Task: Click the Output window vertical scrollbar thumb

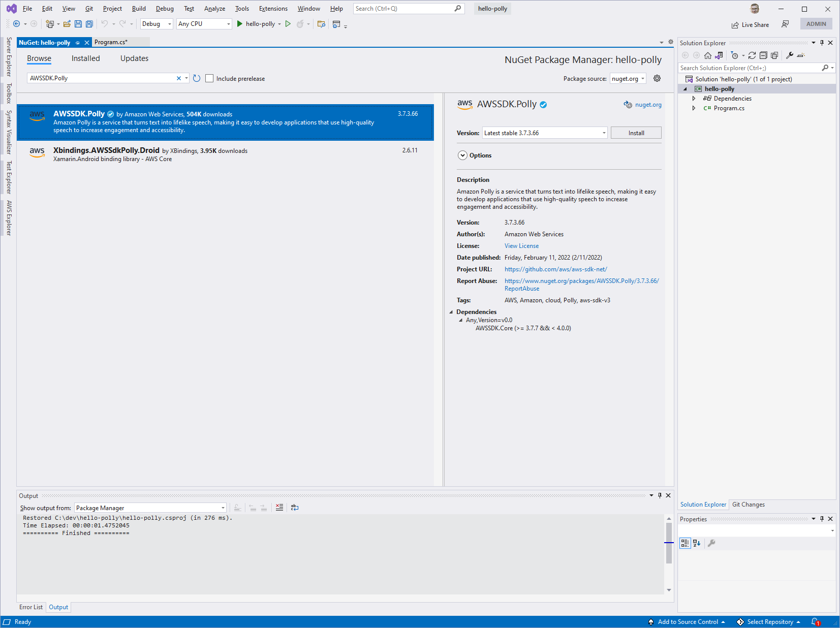Action: (669, 543)
